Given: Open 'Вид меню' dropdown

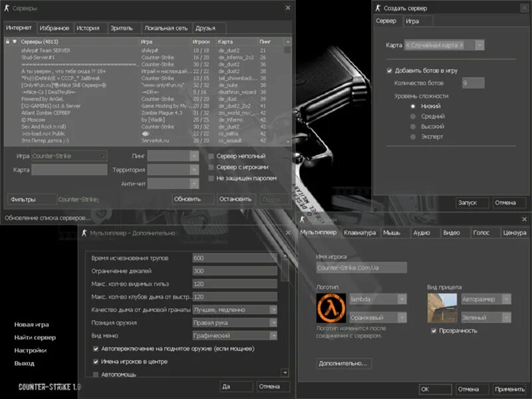Looking at the screenshot, I should pos(235,336).
